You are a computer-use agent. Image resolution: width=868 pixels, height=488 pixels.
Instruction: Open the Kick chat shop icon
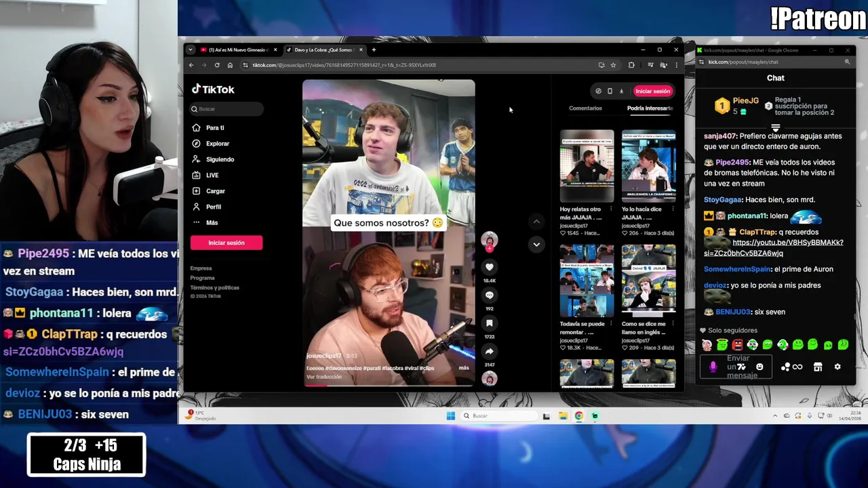pyautogui.click(x=818, y=367)
